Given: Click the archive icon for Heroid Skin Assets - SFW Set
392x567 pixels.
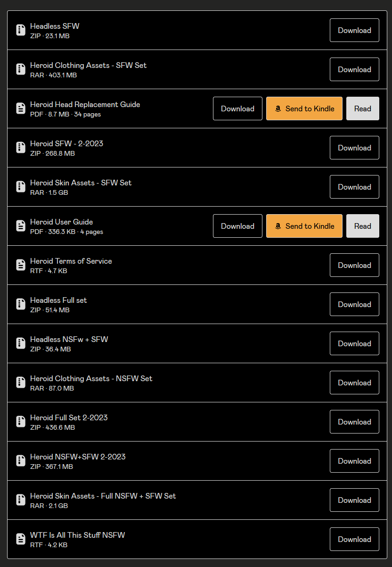Looking at the screenshot, I should coord(21,187).
